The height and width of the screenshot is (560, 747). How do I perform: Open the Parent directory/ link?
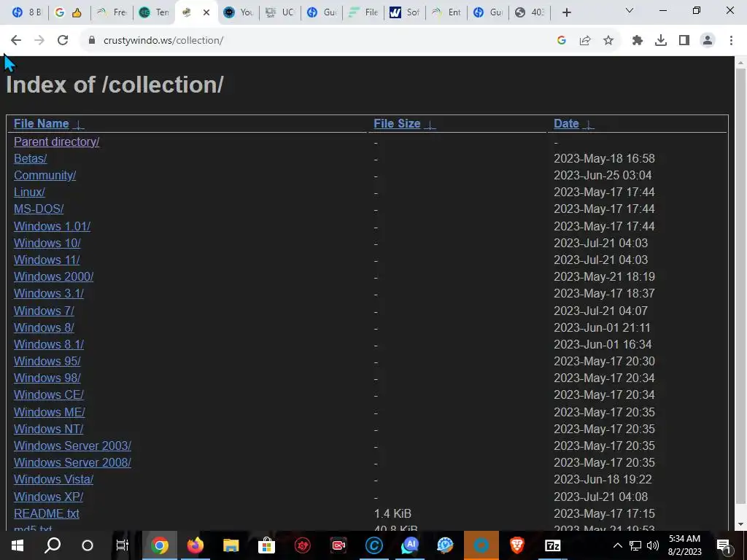pyautogui.click(x=57, y=142)
